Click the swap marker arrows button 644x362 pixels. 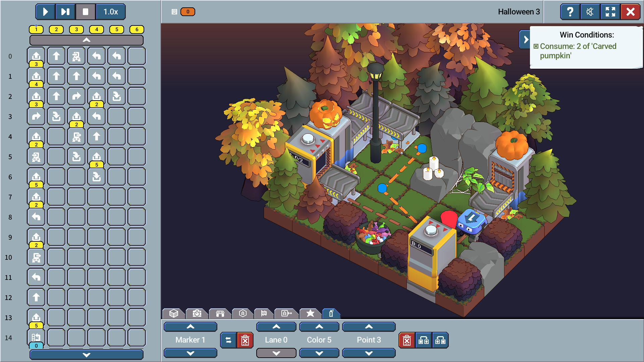(228, 341)
